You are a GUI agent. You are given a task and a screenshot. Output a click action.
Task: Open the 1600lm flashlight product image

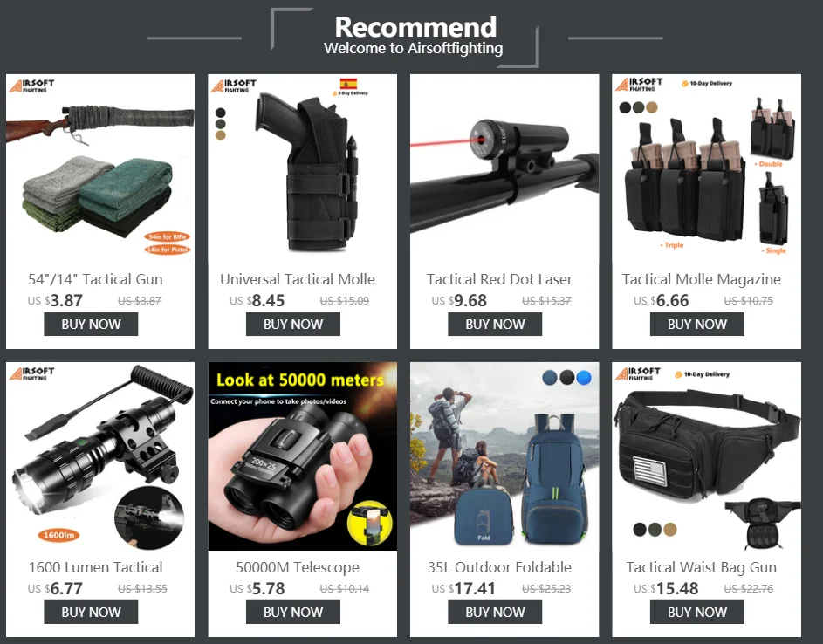click(100, 456)
